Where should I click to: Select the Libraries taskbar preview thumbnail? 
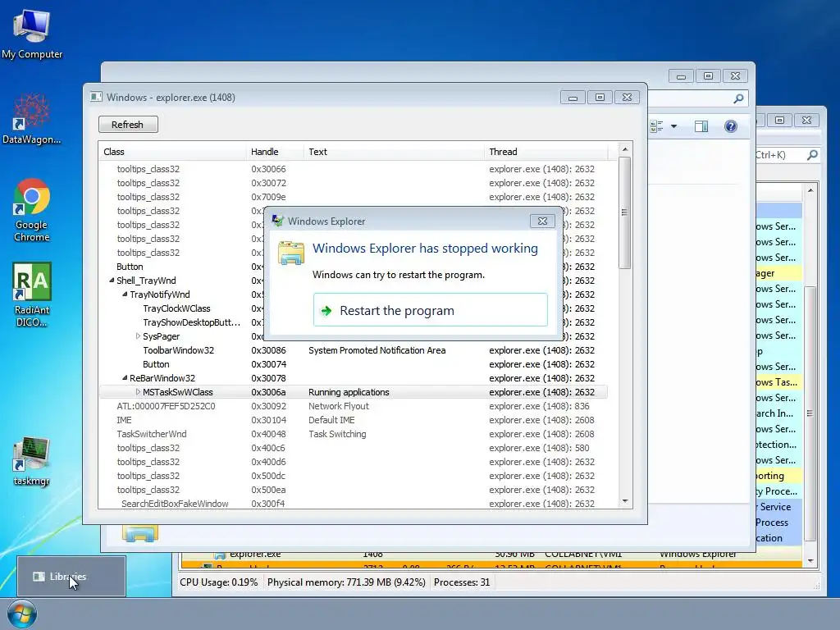coord(71,577)
